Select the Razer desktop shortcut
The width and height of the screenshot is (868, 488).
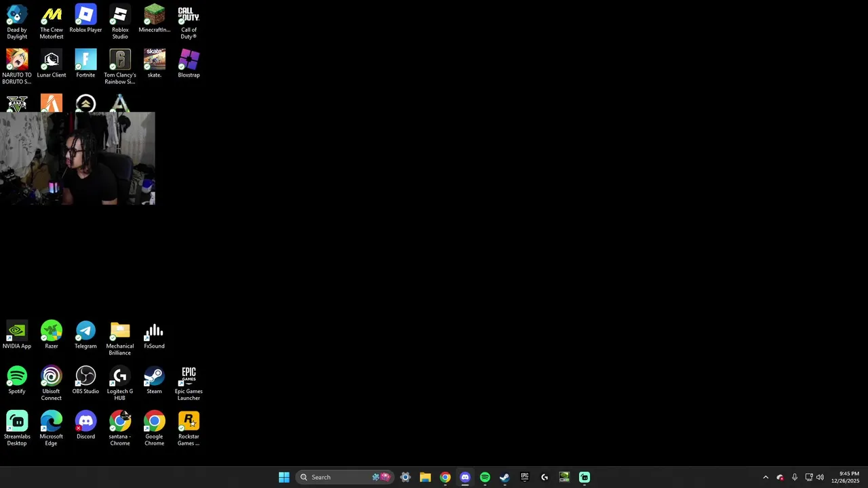click(x=52, y=335)
